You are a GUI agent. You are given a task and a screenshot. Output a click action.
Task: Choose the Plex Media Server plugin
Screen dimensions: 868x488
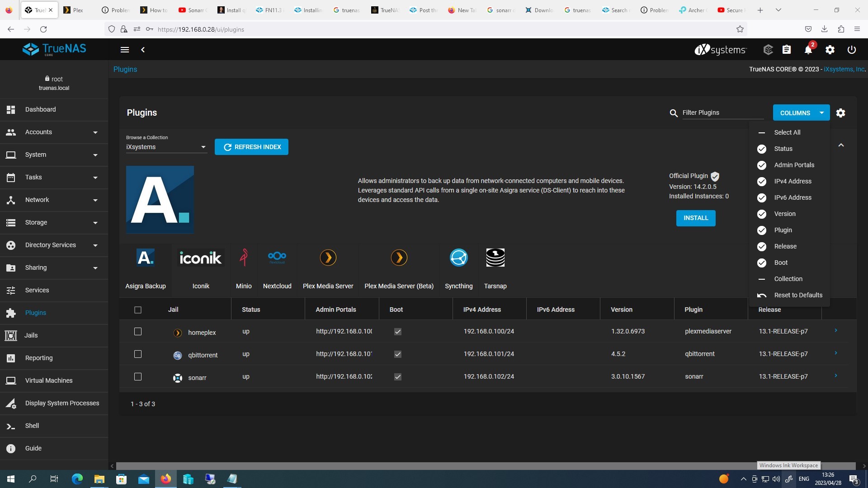tap(328, 258)
